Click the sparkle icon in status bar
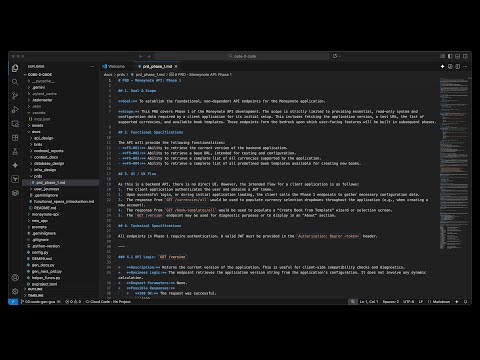This screenshot has height=360, width=480. pyautogui.click(x=457, y=302)
